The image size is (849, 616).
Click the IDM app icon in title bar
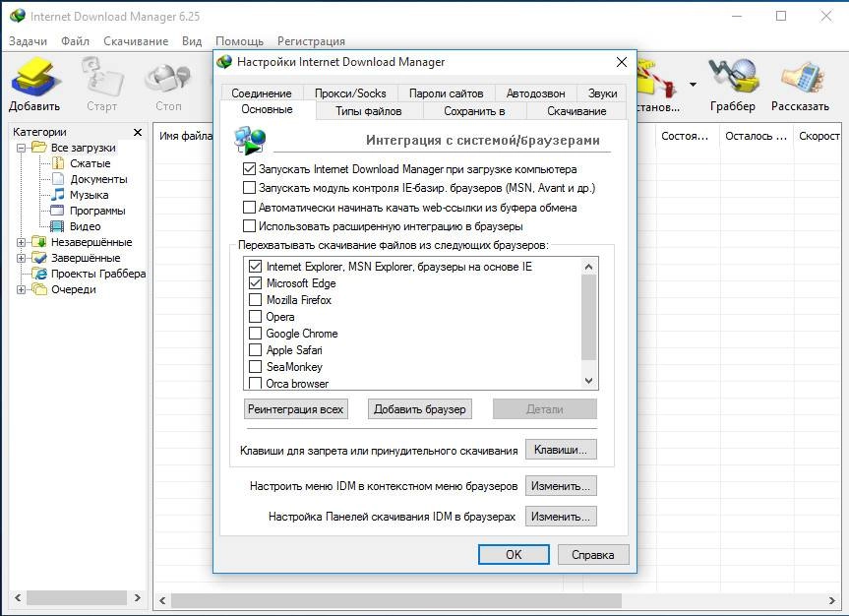point(18,16)
